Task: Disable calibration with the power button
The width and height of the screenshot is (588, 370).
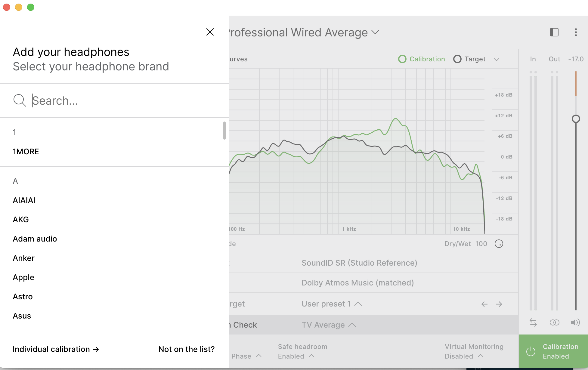Action: click(x=531, y=351)
